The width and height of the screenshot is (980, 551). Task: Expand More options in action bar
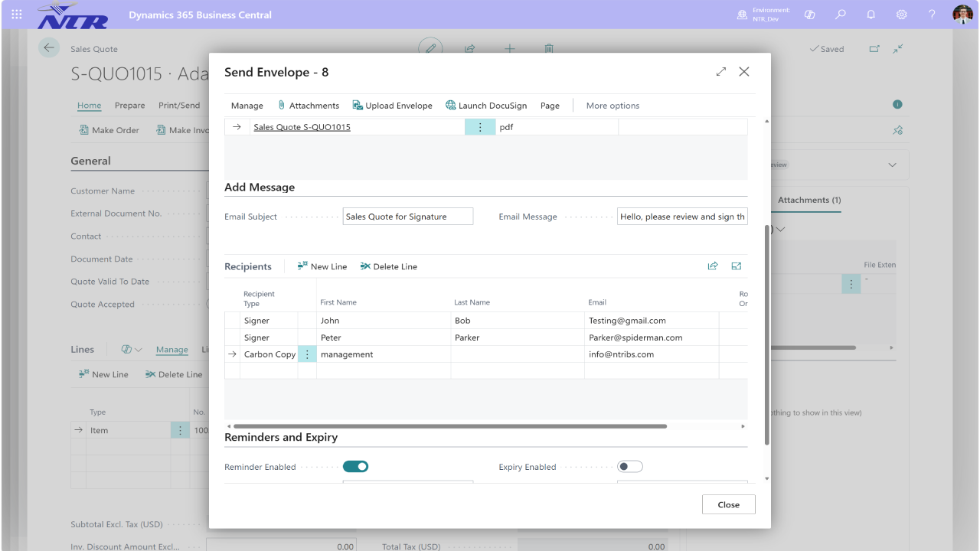coord(612,106)
